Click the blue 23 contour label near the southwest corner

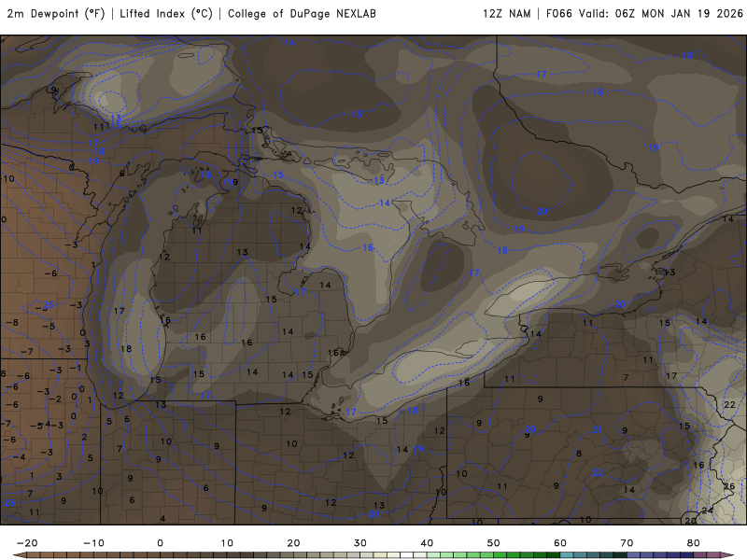click(9, 503)
